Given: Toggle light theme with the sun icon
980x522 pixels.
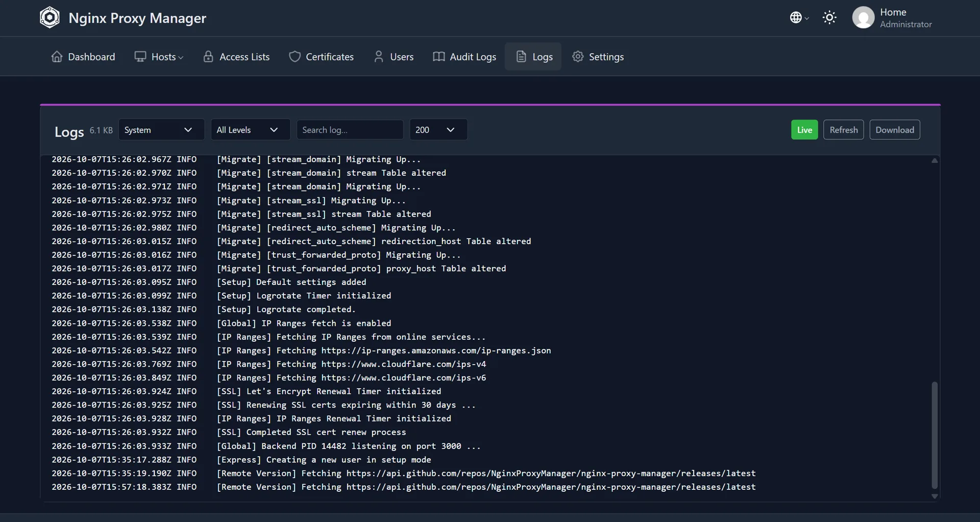Looking at the screenshot, I should (x=829, y=17).
